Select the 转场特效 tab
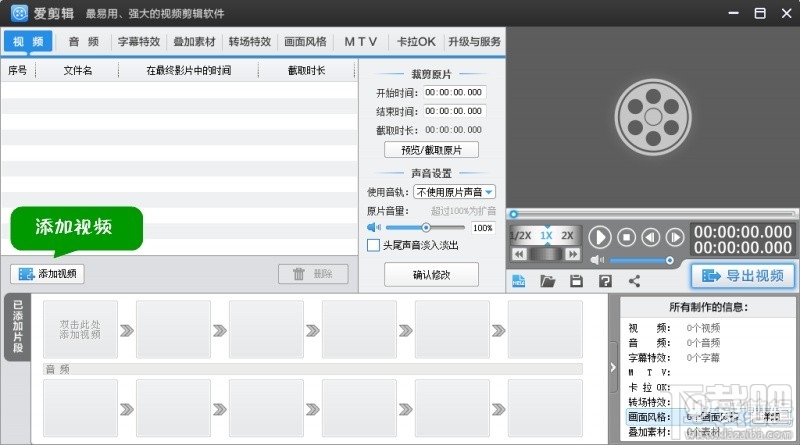The height and width of the screenshot is (445, 800). [x=250, y=42]
